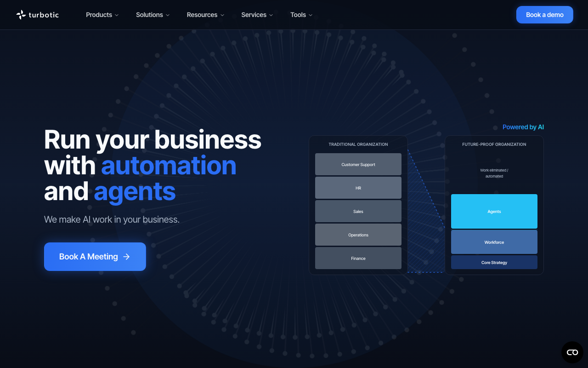Screen dimensions: 588x368
Task: Click the Powered by AI label
Action: (523, 127)
